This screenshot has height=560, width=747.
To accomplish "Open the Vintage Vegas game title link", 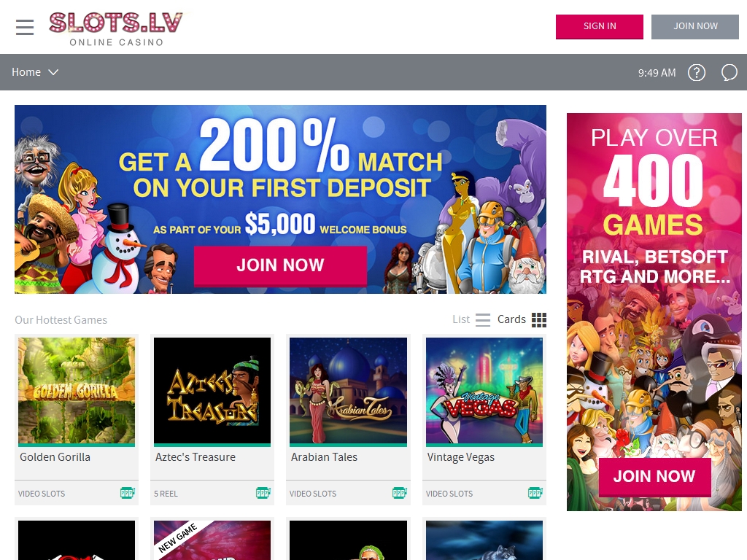I will 461,457.
